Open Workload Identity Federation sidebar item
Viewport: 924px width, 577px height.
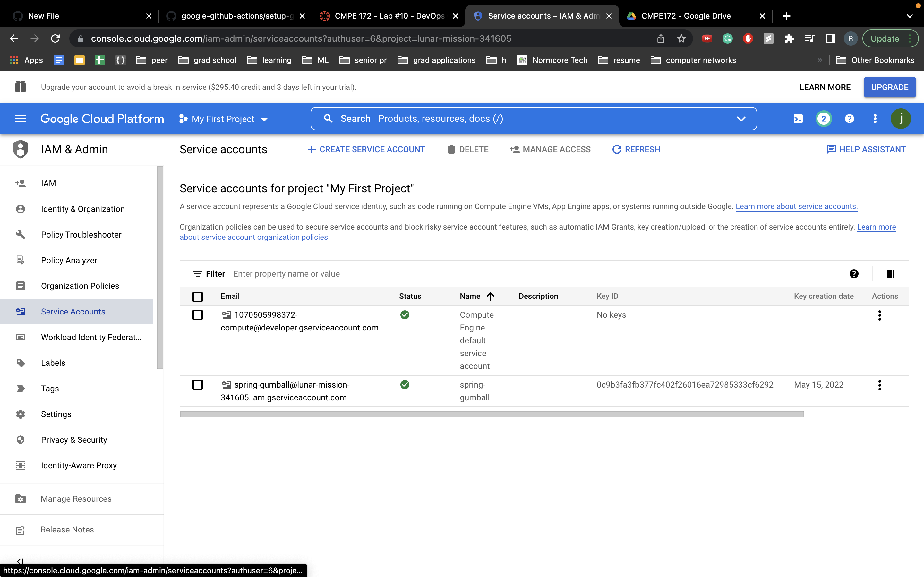(91, 337)
